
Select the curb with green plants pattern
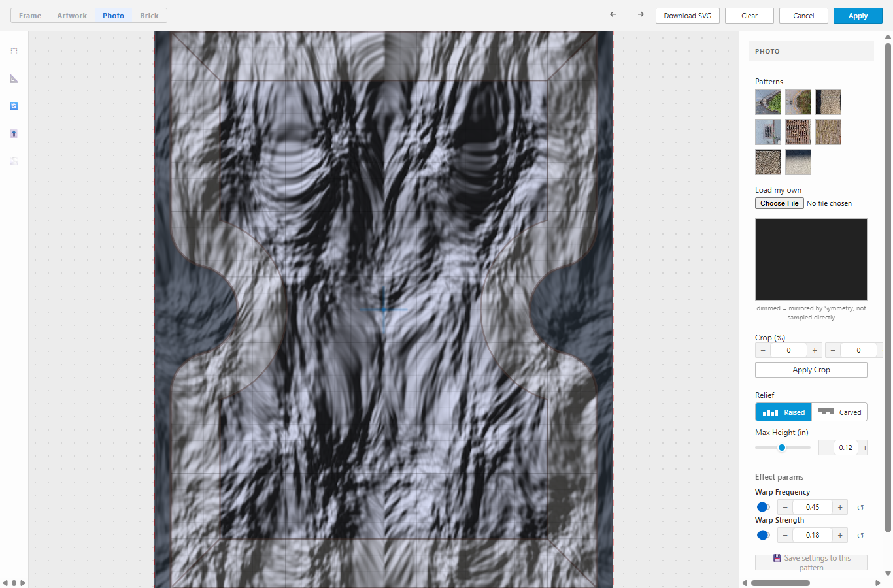click(768, 102)
